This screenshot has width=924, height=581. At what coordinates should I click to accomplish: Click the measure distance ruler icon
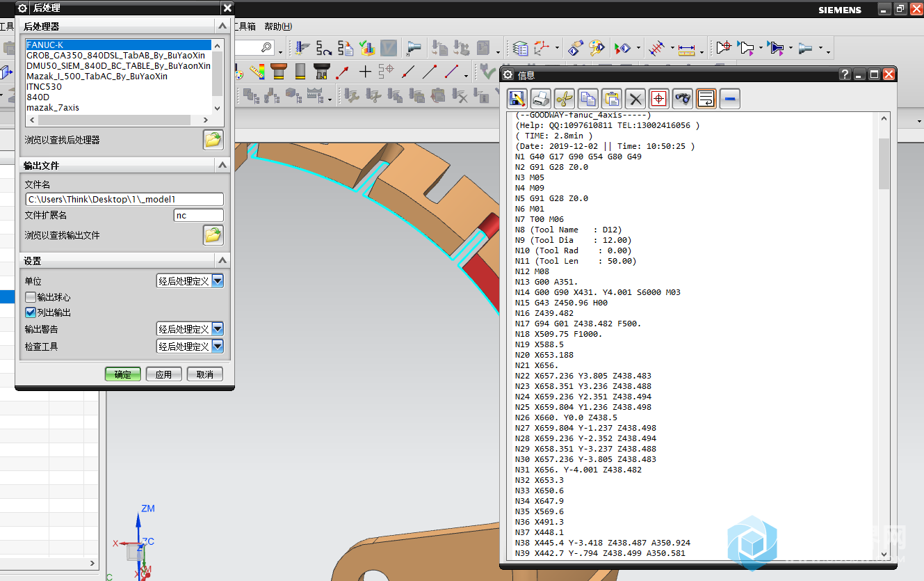pyautogui.click(x=687, y=49)
